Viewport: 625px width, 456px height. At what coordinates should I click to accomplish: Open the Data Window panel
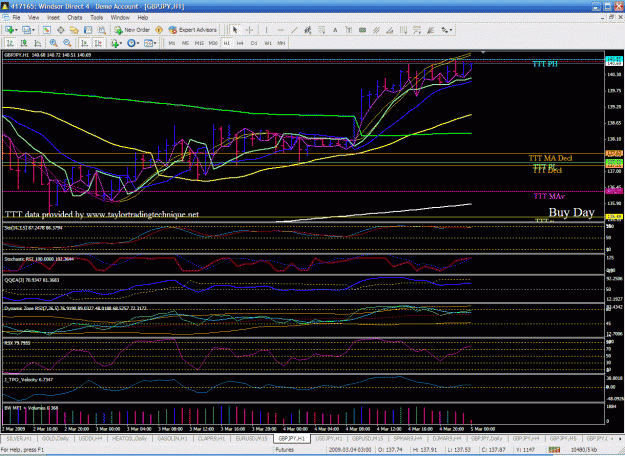[x=61, y=30]
